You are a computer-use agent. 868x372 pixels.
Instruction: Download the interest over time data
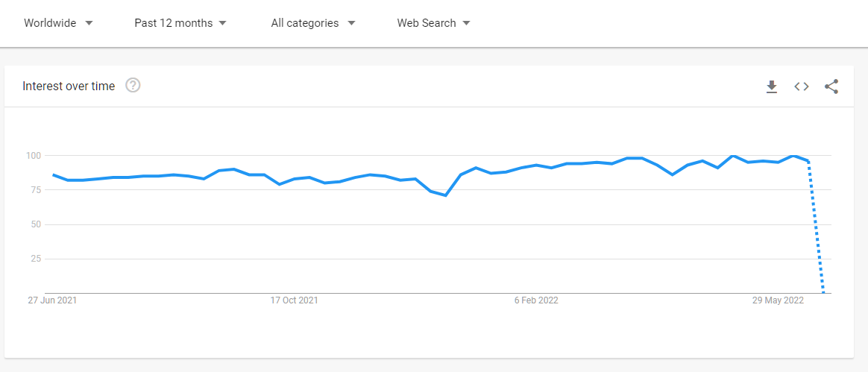point(771,87)
